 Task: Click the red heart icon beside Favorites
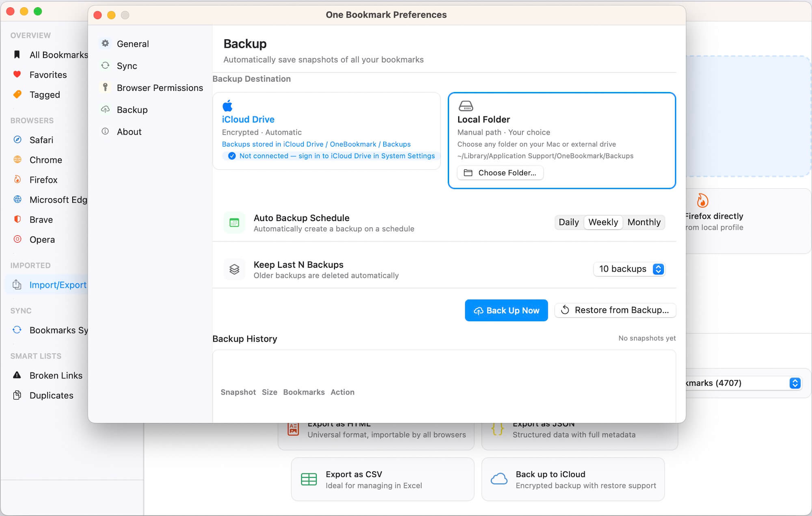click(17, 74)
